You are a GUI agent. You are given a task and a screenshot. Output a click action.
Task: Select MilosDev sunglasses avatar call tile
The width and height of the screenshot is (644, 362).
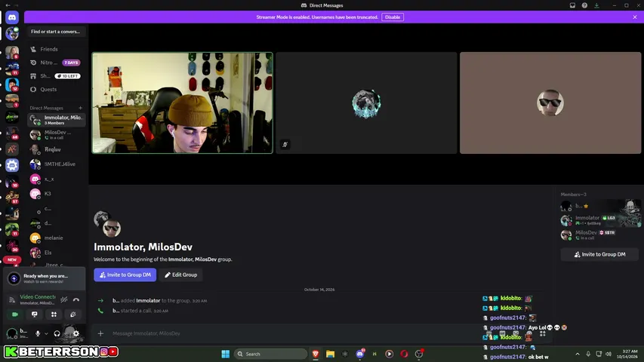550,103
